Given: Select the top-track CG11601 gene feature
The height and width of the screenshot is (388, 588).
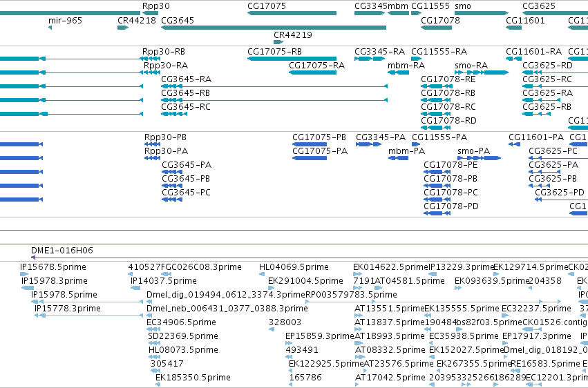Looking at the screenshot, I should 513,28.
